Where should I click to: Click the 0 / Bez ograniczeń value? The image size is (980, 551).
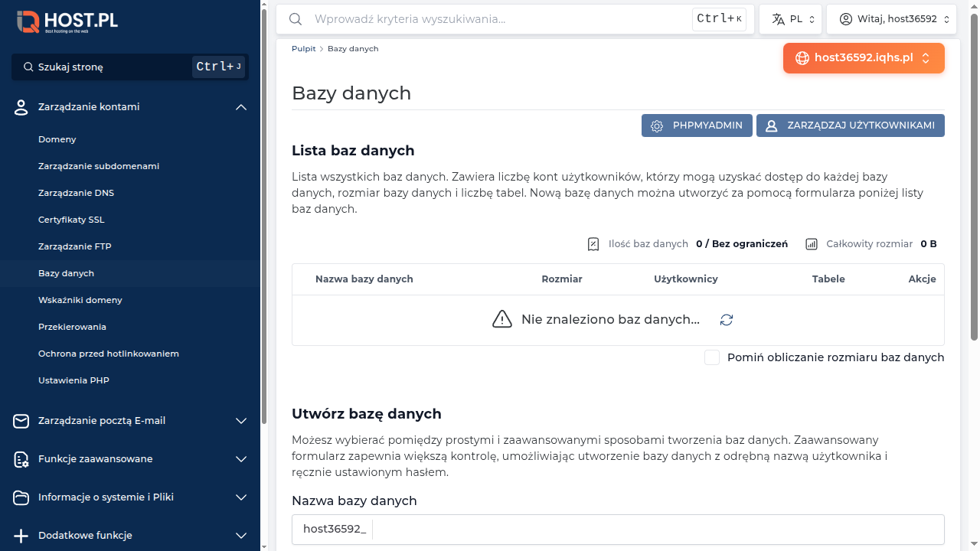[742, 244]
